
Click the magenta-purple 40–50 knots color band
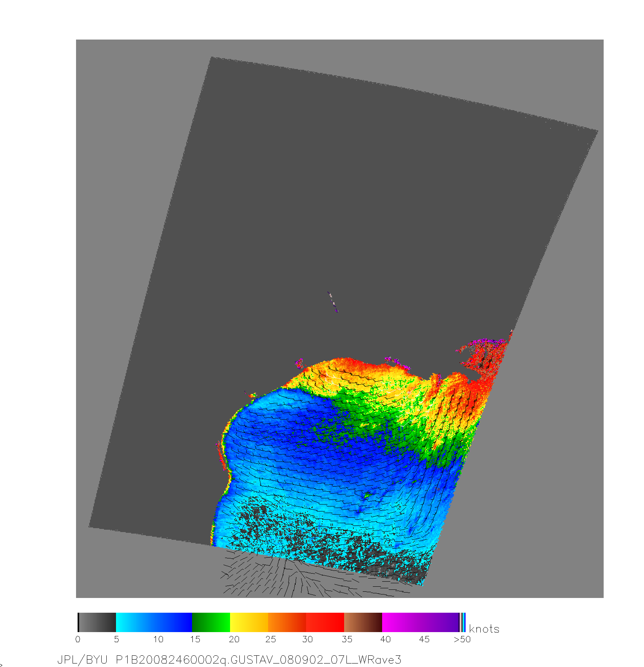click(421, 622)
